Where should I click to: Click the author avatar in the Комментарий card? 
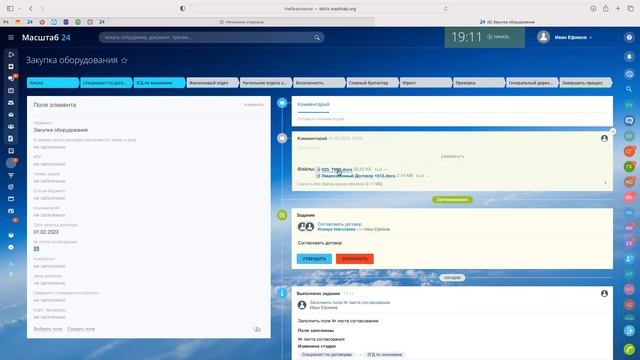pos(604,138)
